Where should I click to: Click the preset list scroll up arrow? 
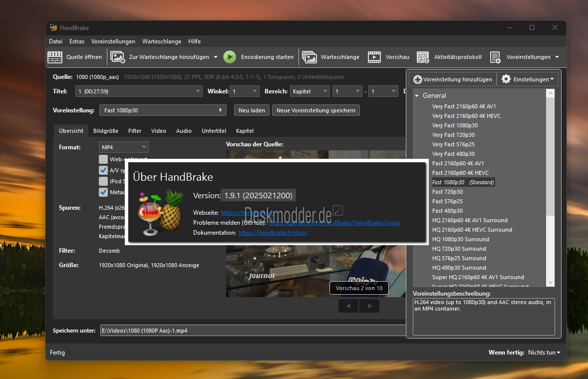551,93
